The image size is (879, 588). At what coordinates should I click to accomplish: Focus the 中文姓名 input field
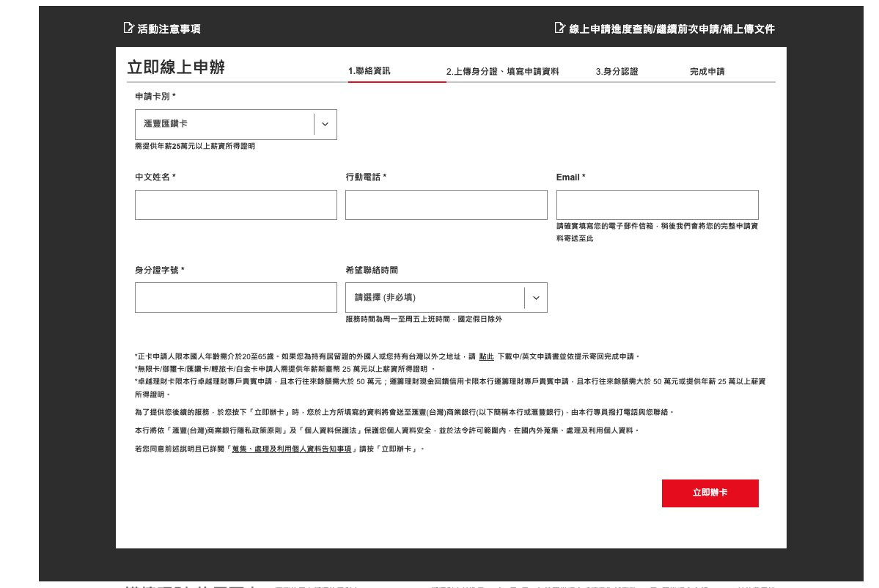point(235,205)
